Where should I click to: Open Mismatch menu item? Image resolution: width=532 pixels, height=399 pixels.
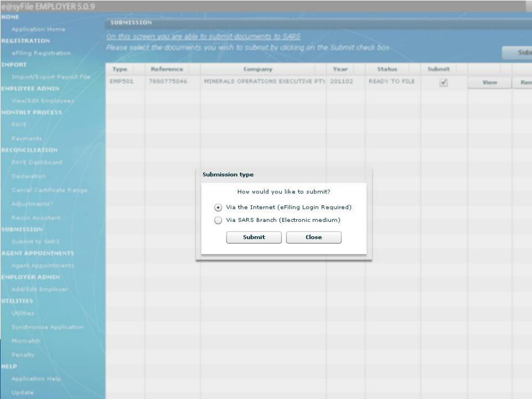pos(26,341)
